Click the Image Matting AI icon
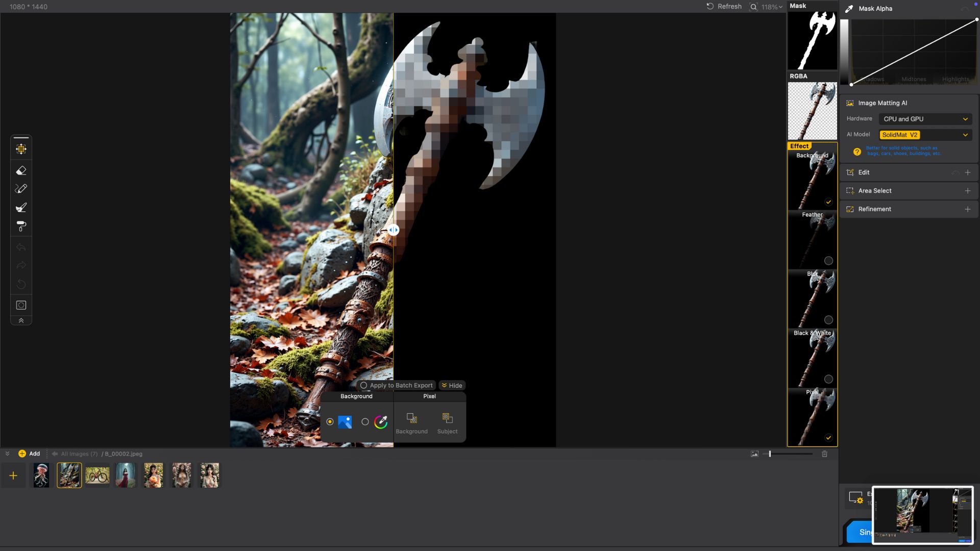 point(850,103)
